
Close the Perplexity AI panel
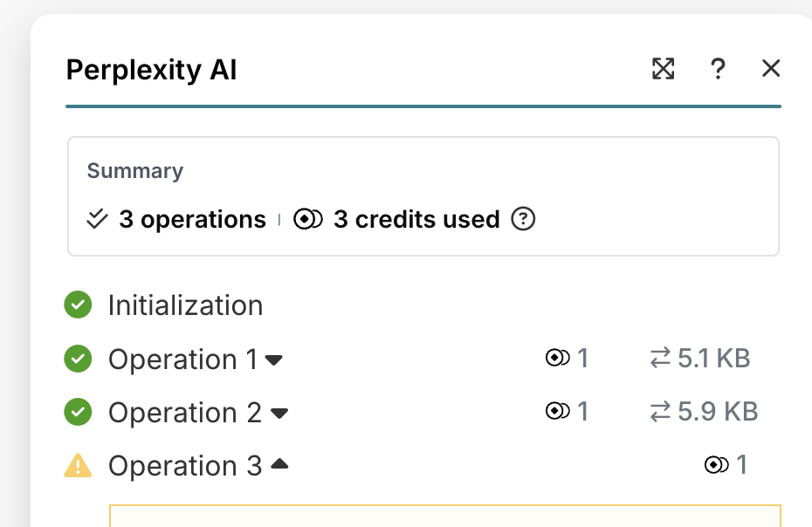pyautogui.click(x=771, y=69)
